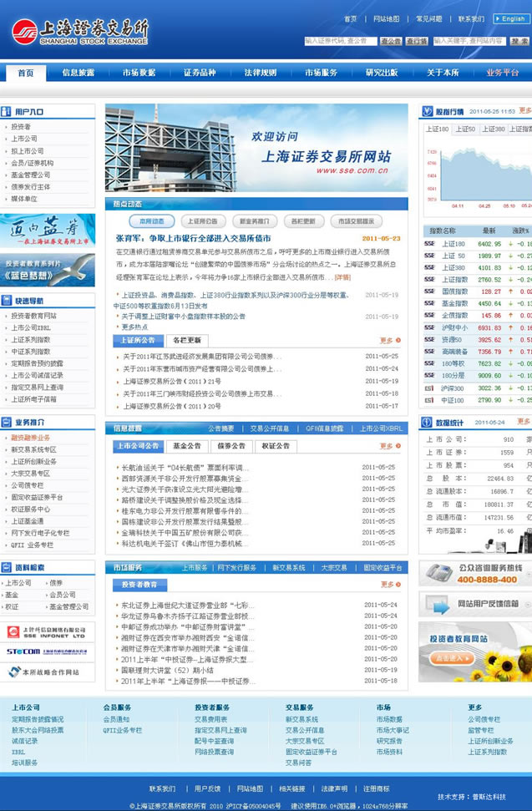Select the 本所动态 hot news tab
Image resolution: width=532 pixels, height=811 pixels.
coord(151,220)
